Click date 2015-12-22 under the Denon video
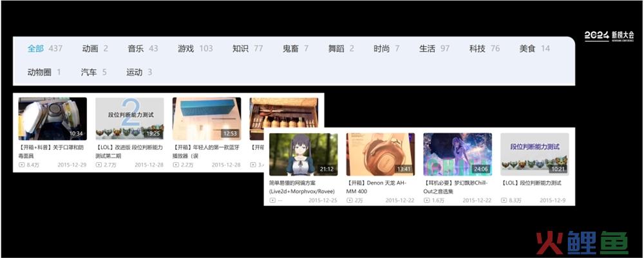 click(400, 201)
